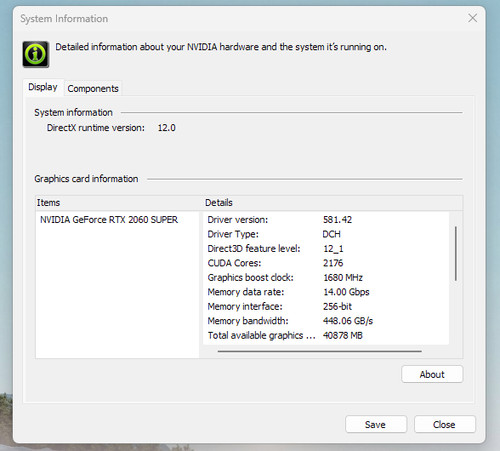Save the system information

click(376, 424)
